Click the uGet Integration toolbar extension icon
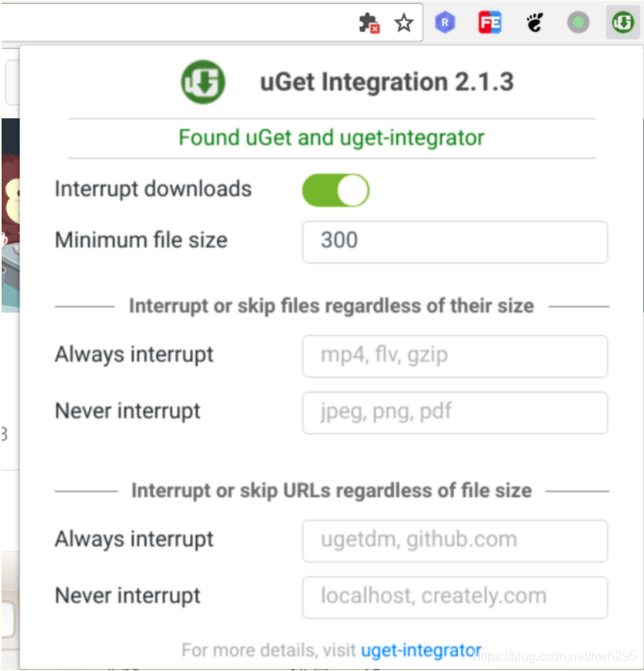Viewport: 644px width, 671px height. (x=623, y=22)
